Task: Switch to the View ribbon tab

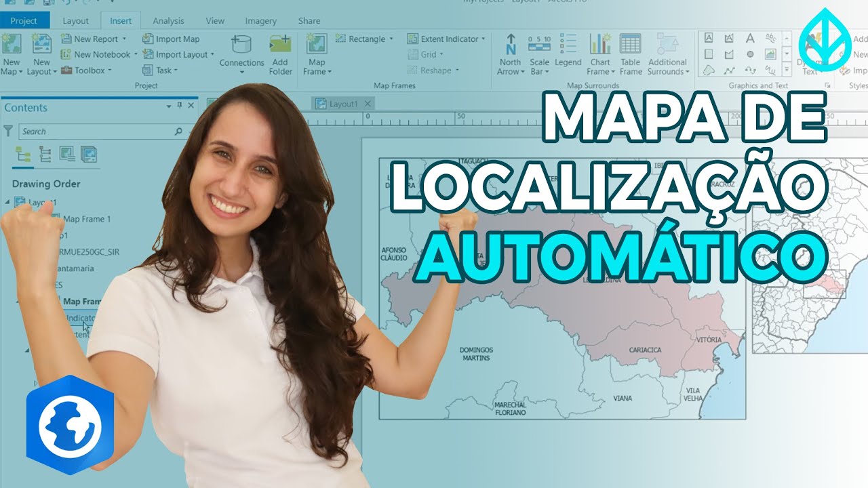Action: click(215, 20)
